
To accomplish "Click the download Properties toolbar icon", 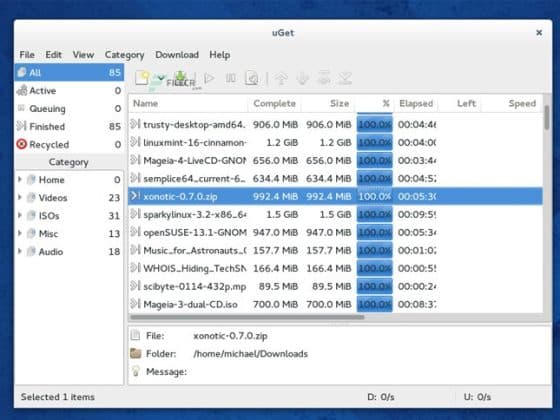I will point(252,78).
